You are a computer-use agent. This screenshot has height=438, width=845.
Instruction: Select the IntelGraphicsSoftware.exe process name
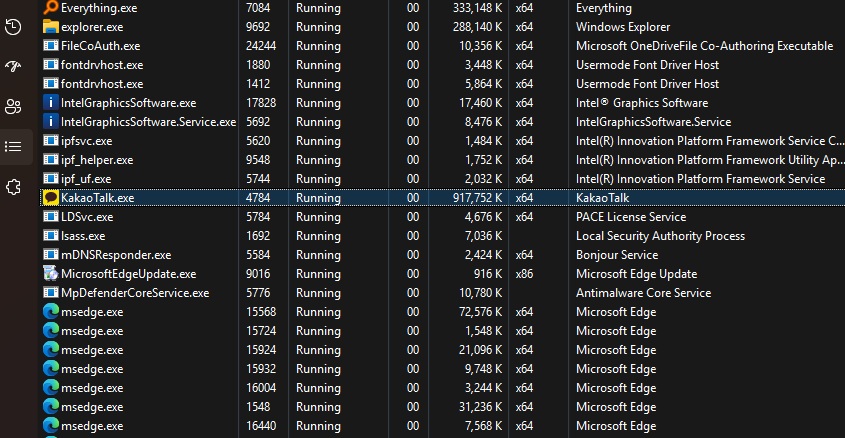click(x=128, y=103)
